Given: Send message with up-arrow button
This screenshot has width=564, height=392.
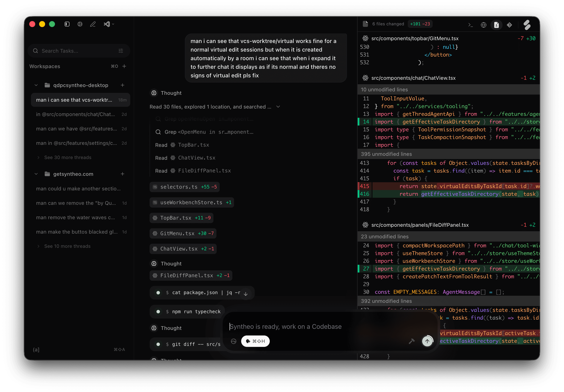Looking at the screenshot, I should tap(427, 341).
